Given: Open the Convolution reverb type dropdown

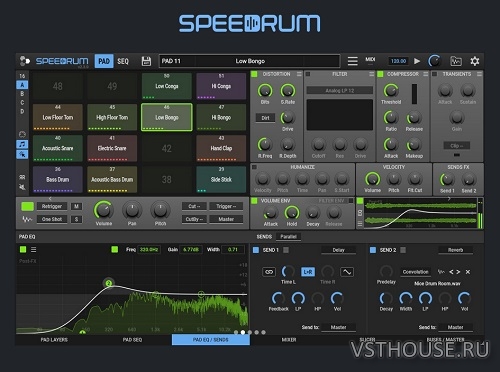Looking at the screenshot, I should point(415,272).
